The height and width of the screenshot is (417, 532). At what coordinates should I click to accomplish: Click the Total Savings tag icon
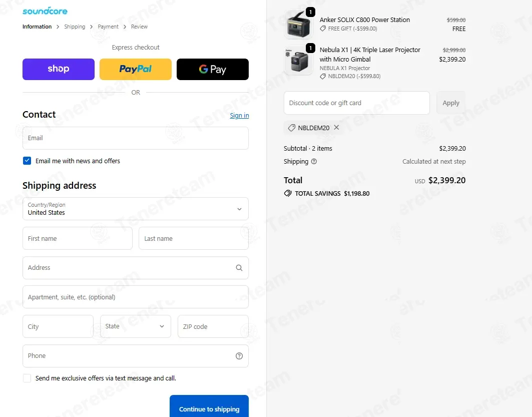(288, 193)
